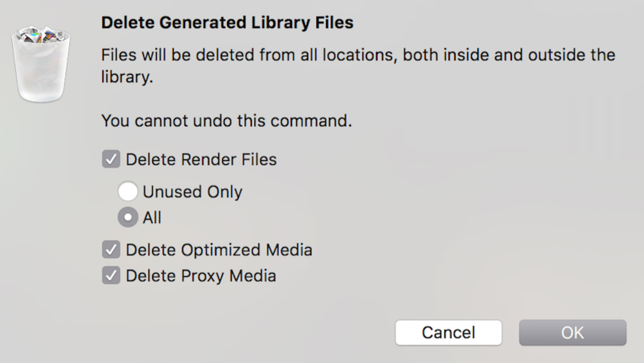Click the 'Delete Render Files' text label

tap(201, 160)
